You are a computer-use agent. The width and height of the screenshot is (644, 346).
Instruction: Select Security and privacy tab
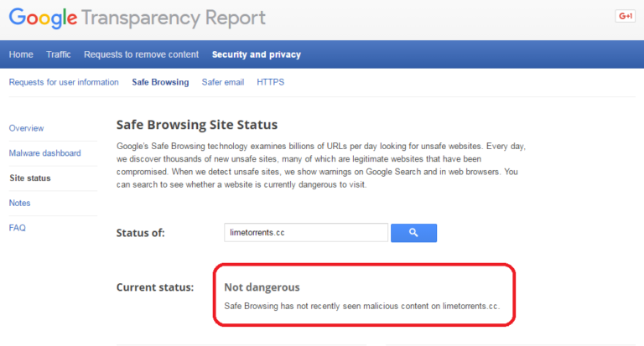257,54
